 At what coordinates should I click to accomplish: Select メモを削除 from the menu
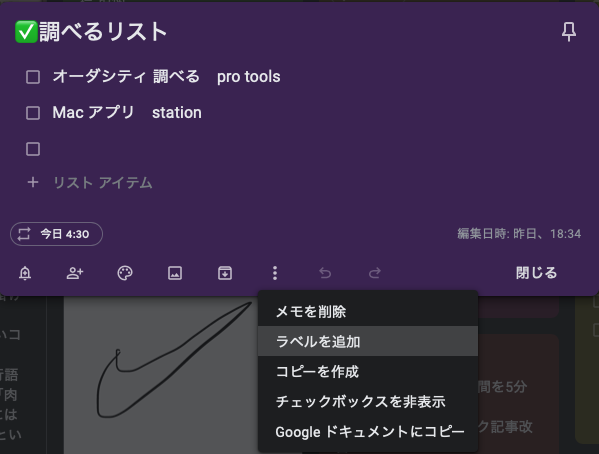click(368, 312)
